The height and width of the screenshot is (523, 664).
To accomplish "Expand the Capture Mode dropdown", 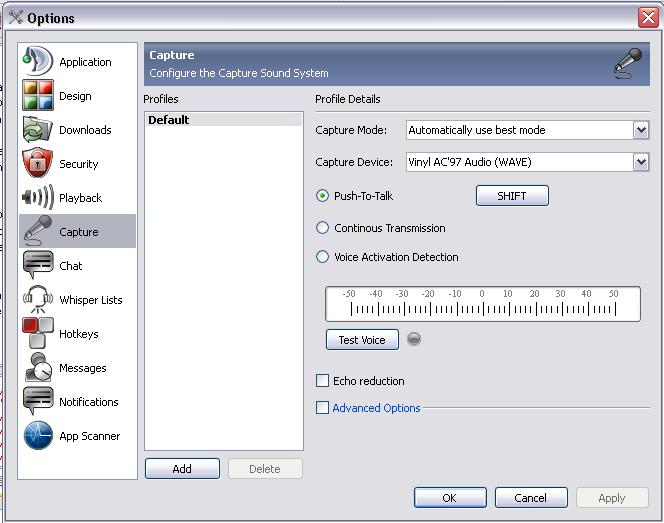I will coord(641,130).
